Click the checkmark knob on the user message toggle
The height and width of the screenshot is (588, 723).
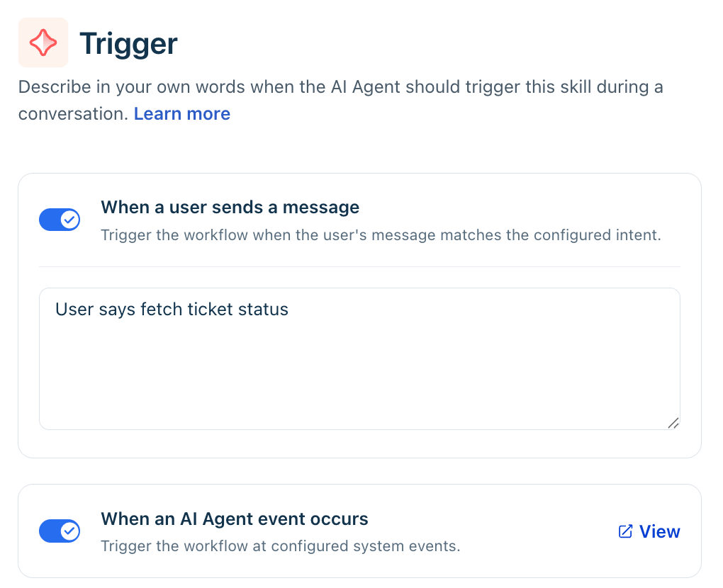pyautogui.click(x=69, y=220)
